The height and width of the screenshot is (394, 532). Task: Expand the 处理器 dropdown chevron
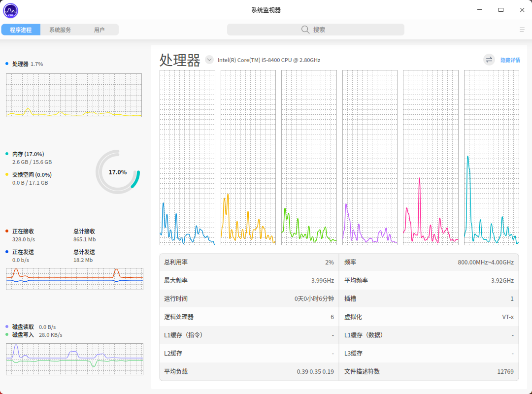click(209, 60)
